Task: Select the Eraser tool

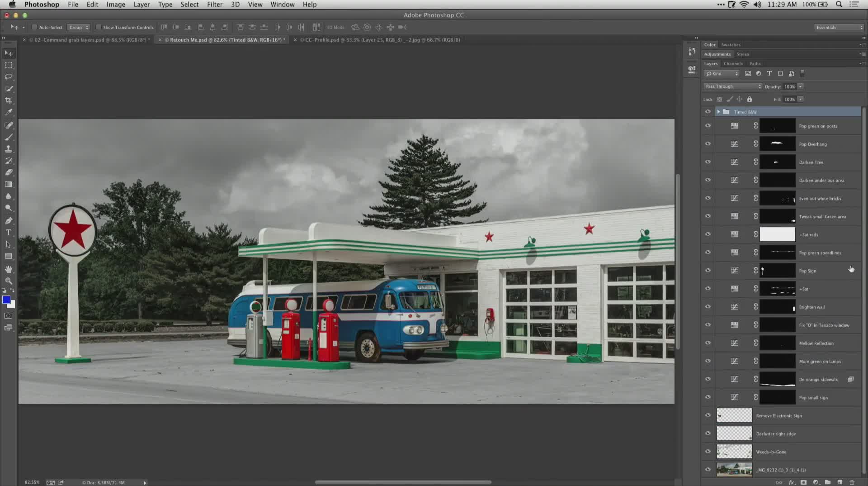Action: (9, 172)
